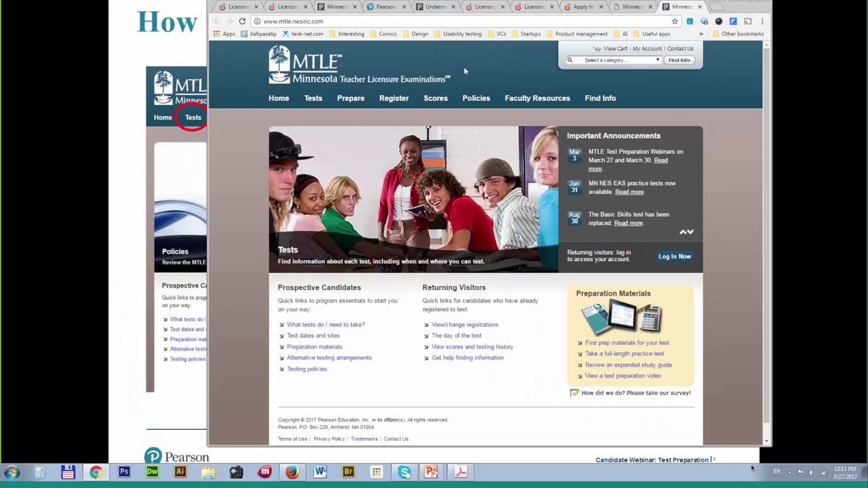868x488 pixels.
Task: Open the Other bookmarks folder
Action: [737, 34]
